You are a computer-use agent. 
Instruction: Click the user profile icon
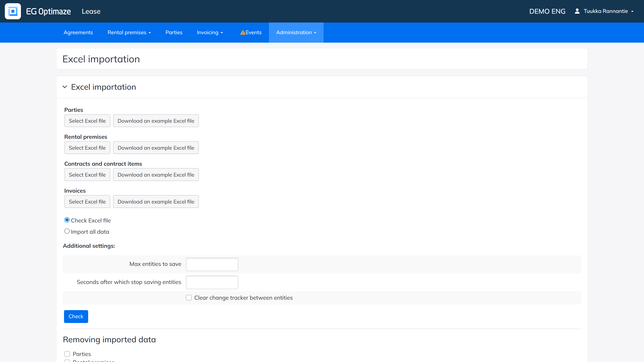pyautogui.click(x=577, y=11)
